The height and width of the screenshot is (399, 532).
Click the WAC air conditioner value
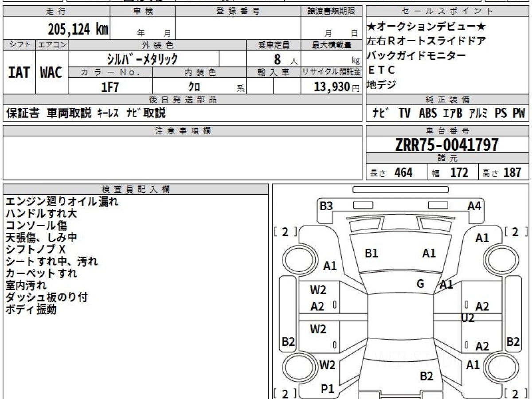click(x=51, y=72)
